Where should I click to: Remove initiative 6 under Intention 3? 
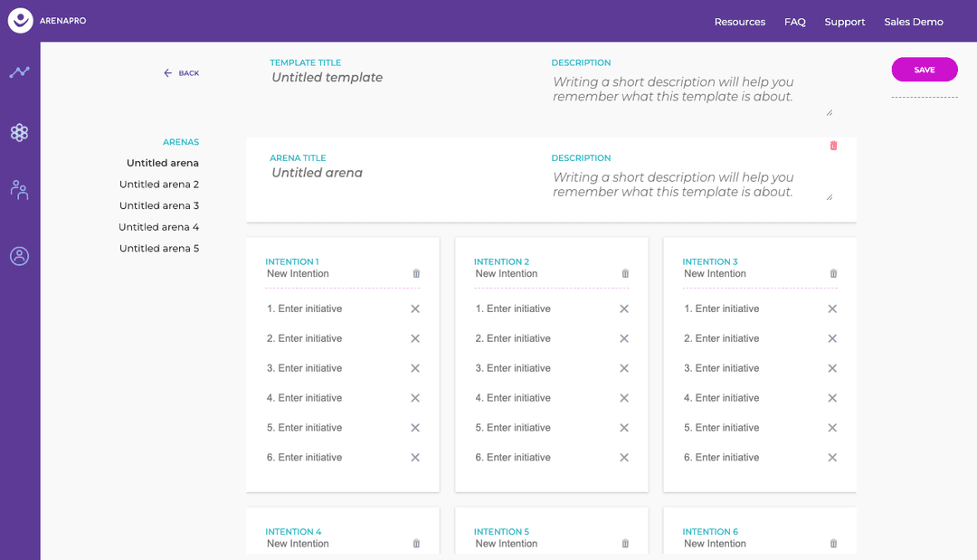point(831,457)
